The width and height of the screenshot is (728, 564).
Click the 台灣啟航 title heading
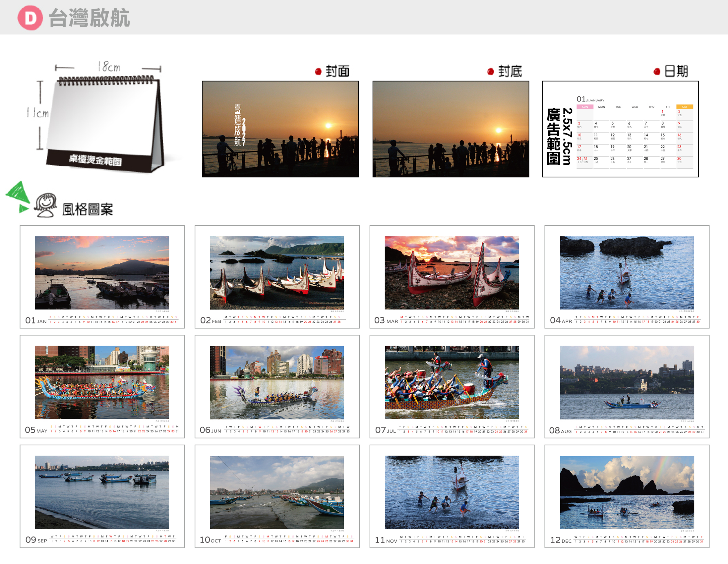[x=89, y=18]
